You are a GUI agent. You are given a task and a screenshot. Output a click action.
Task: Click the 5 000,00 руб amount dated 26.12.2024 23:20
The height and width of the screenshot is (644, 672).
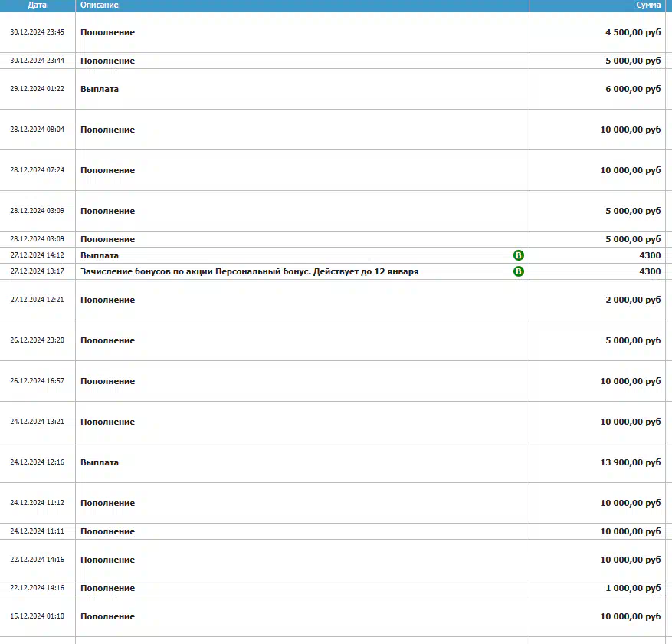pyautogui.click(x=633, y=341)
